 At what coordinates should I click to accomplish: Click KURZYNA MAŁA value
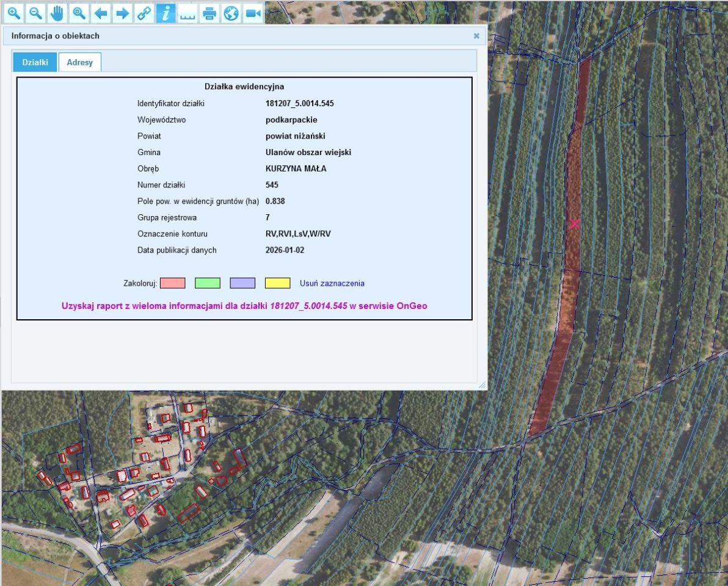[296, 168]
